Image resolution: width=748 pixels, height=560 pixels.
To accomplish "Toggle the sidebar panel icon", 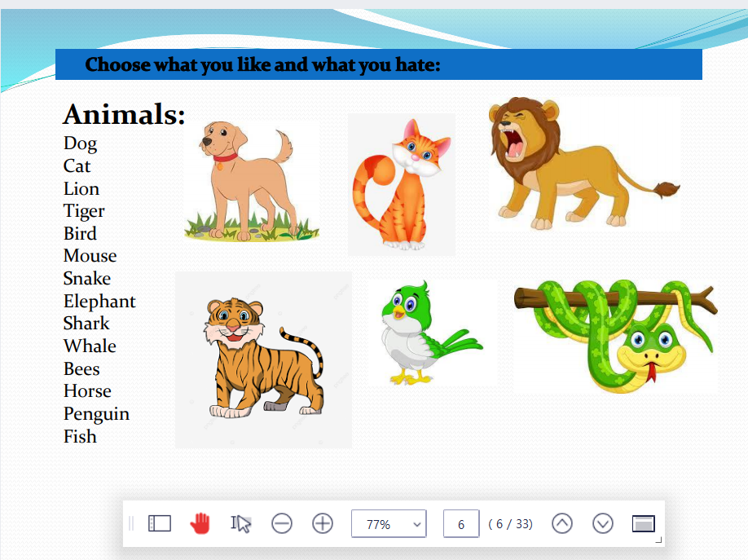I will point(160,523).
